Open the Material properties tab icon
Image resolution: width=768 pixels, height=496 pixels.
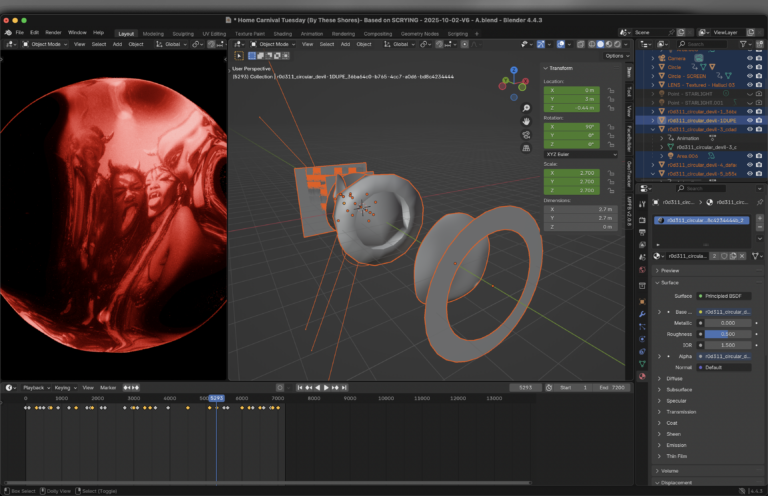tap(642, 376)
